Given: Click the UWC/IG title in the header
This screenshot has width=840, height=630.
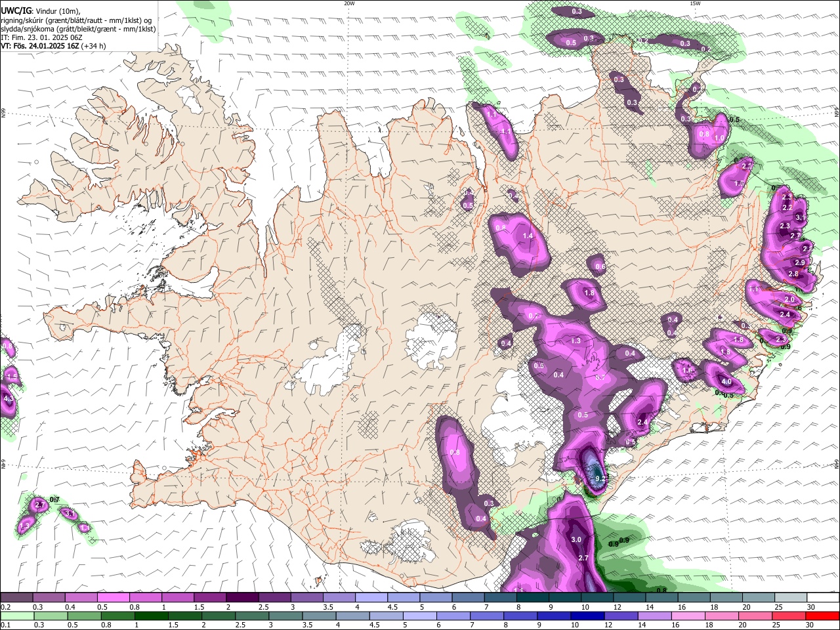Looking at the screenshot, I should click(x=15, y=11).
